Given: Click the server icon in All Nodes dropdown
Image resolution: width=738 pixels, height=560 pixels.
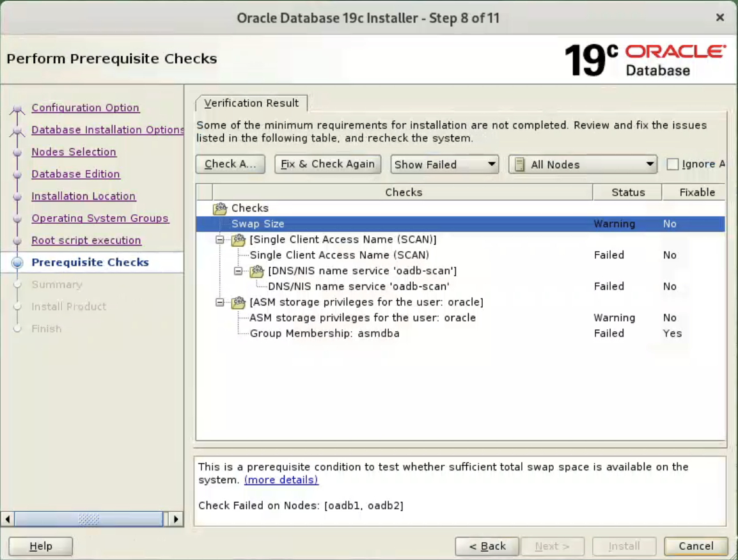Looking at the screenshot, I should click(x=520, y=165).
